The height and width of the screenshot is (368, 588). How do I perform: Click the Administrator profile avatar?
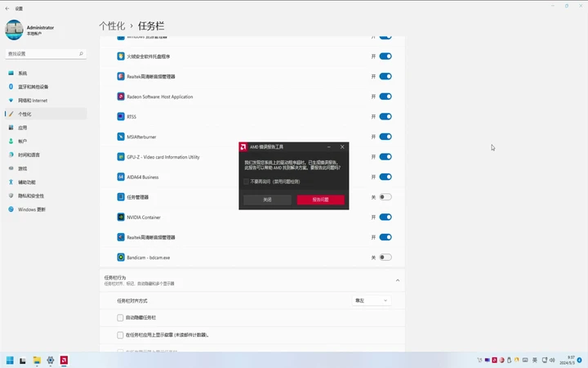pyautogui.click(x=14, y=30)
